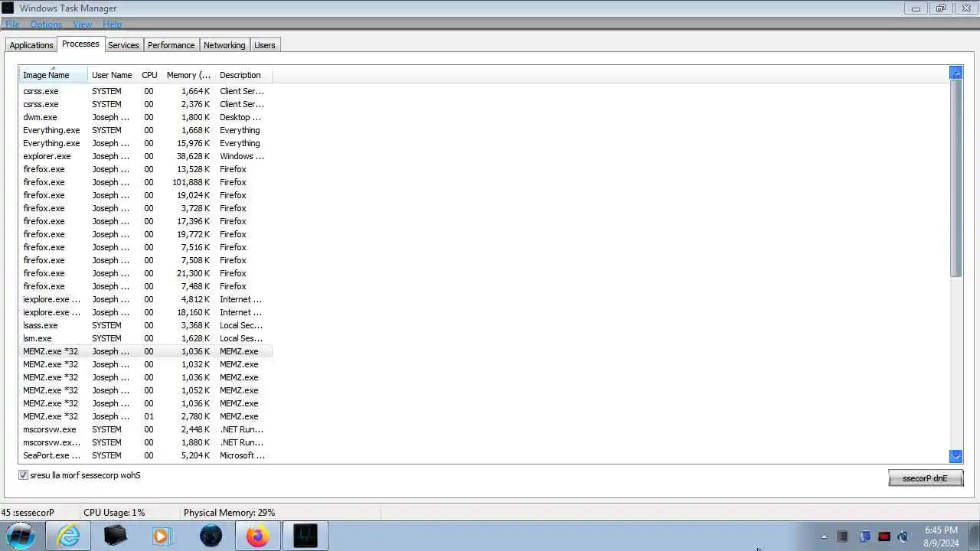Select the iexplore.exe row using 18,160 K
980x551 pixels.
(x=145, y=312)
